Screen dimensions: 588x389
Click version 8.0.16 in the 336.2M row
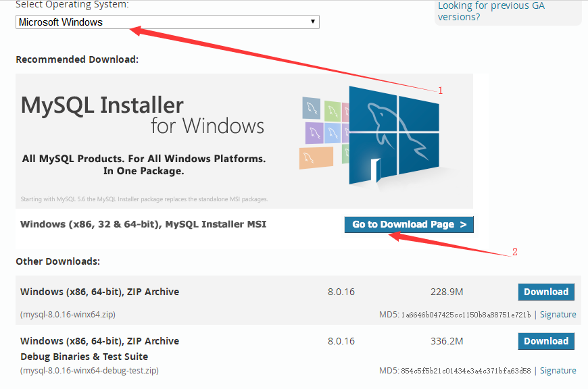click(341, 341)
